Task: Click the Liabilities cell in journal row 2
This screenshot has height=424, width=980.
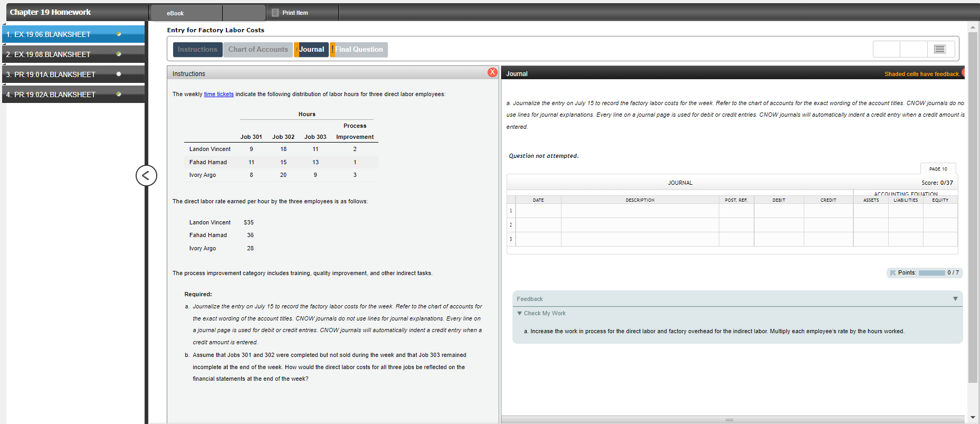Action: point(906,225)
